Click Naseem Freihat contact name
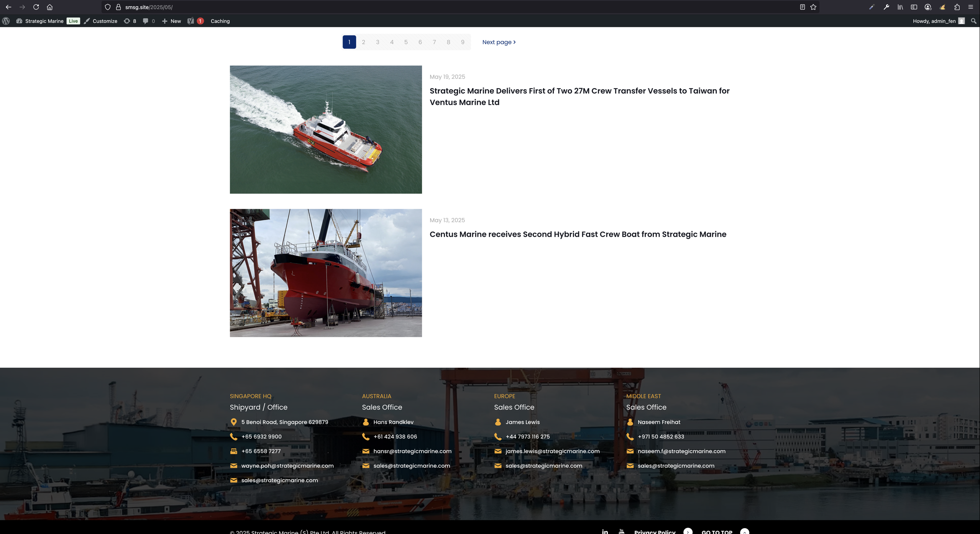 [659, 422]
